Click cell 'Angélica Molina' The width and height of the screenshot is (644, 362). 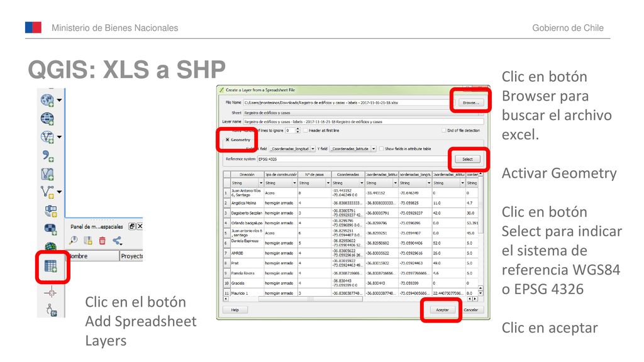click(x=247, y=203)
